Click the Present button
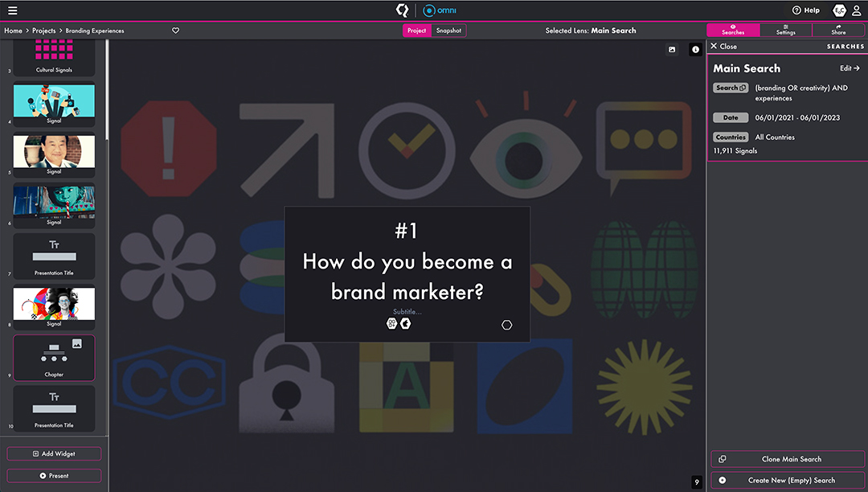The image size is (868, 492). 54,475
